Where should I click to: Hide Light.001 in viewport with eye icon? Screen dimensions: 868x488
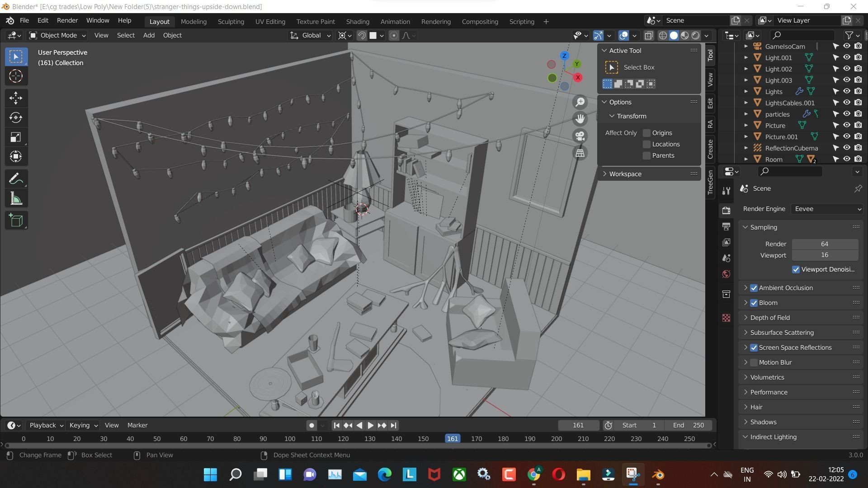pyautogui.click(x=847, y=57)
